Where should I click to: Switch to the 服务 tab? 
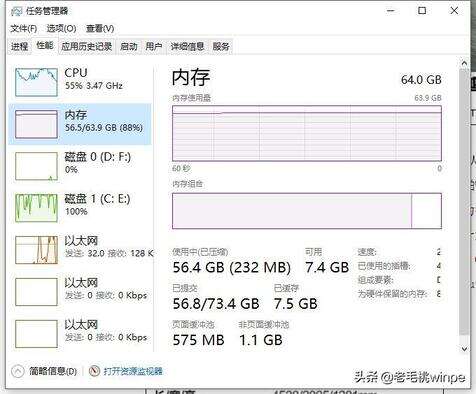point(221,46)
